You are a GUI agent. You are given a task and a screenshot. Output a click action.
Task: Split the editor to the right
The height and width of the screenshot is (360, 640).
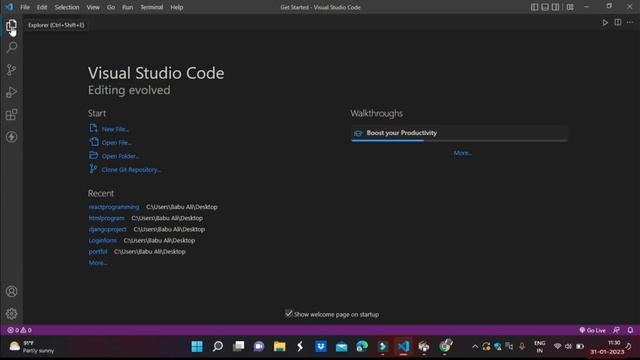618,22
